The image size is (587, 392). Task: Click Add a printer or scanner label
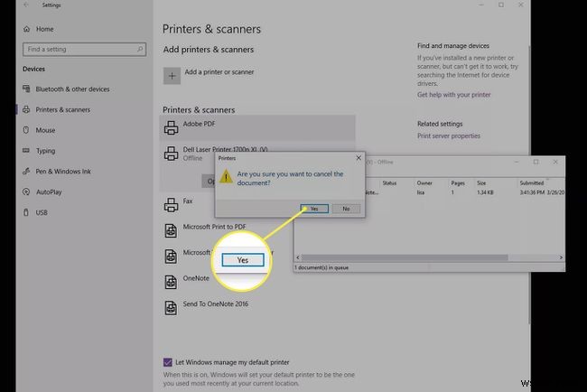pos(219,72)
